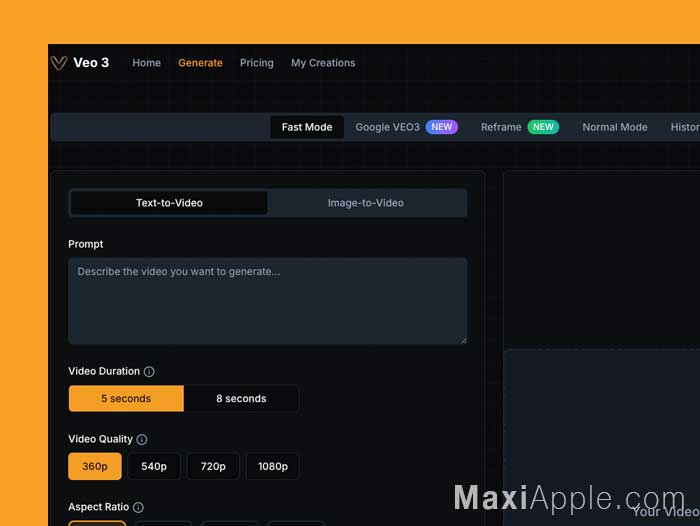The width and height of the screenshot is (700, 526).
Task: Open the Video Duration info icon
Action: (149, 372)
